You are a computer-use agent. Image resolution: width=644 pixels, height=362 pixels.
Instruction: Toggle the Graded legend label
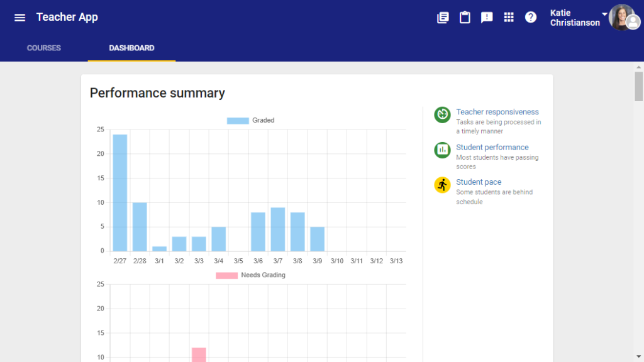[x=263, y=120]
